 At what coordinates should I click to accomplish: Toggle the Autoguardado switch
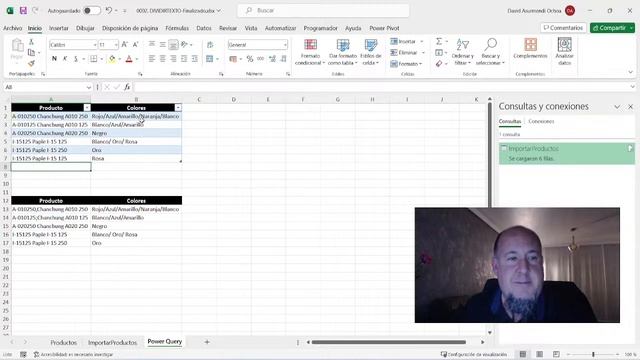click(x=91, y=11)
